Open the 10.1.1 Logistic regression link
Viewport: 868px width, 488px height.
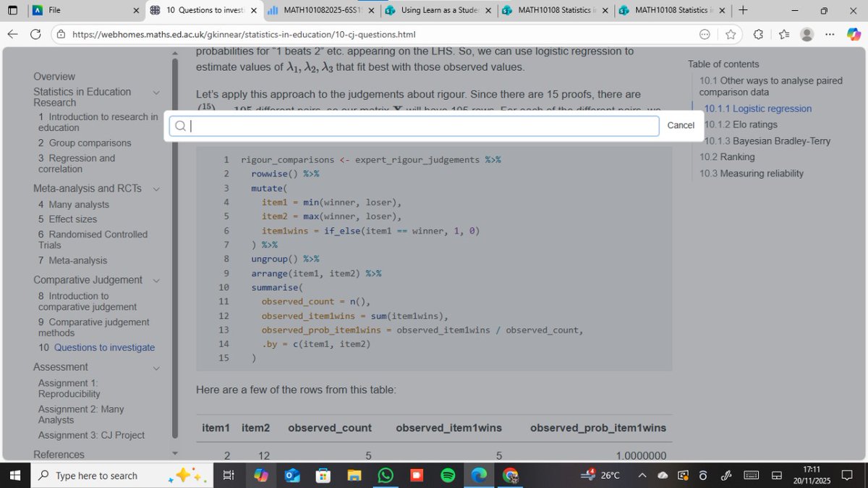click(x=757, y=109)
